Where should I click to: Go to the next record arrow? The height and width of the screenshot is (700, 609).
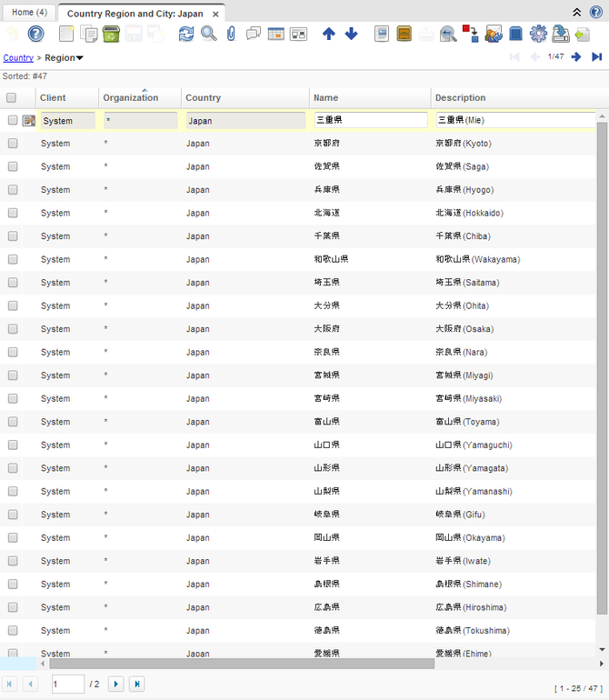point(576,56)
